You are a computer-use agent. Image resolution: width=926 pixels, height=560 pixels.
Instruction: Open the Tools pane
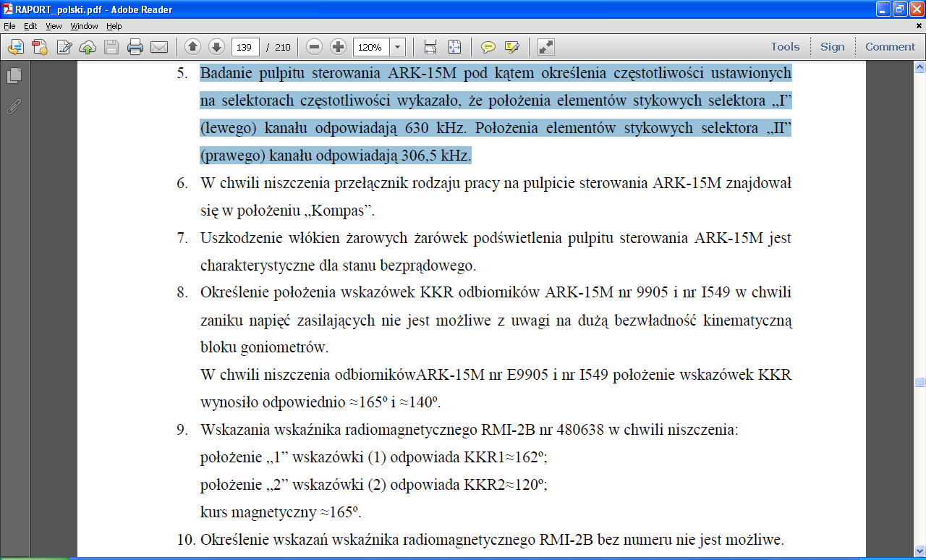pyautogui.click(x=785, y=47)
